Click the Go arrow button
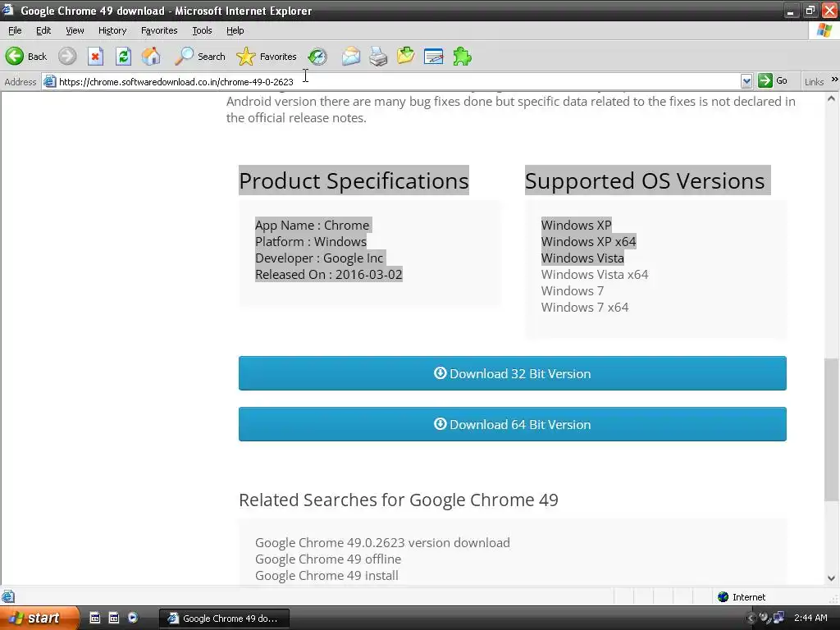 click(773, 81)
